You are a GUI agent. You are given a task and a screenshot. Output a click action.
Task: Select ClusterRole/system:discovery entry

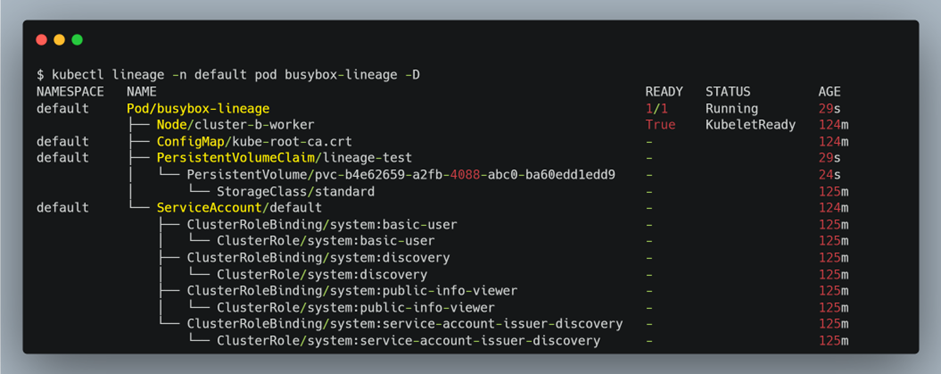tap(322, 274)
